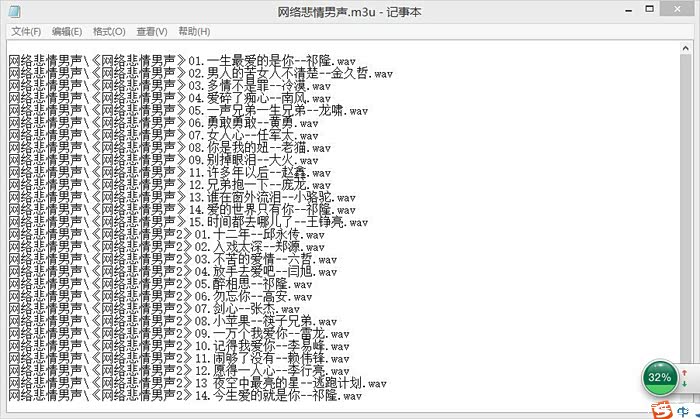Click the 中 Chinese input mode indicator
This screenshot has width=700, height=419.
click(x=683, y=411)
